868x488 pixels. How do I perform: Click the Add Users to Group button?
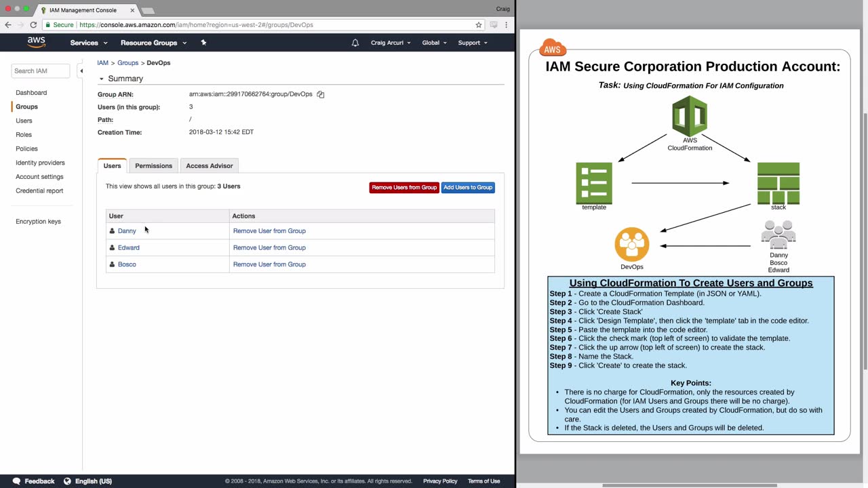tap(468, 187)
